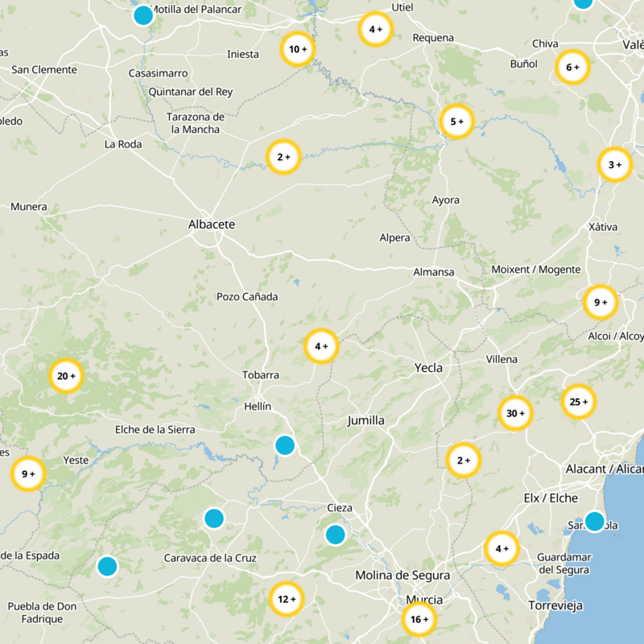Expand the 20+ cluster marker
This screenshot has height=644, width=644.
click(x=66, y=376)
